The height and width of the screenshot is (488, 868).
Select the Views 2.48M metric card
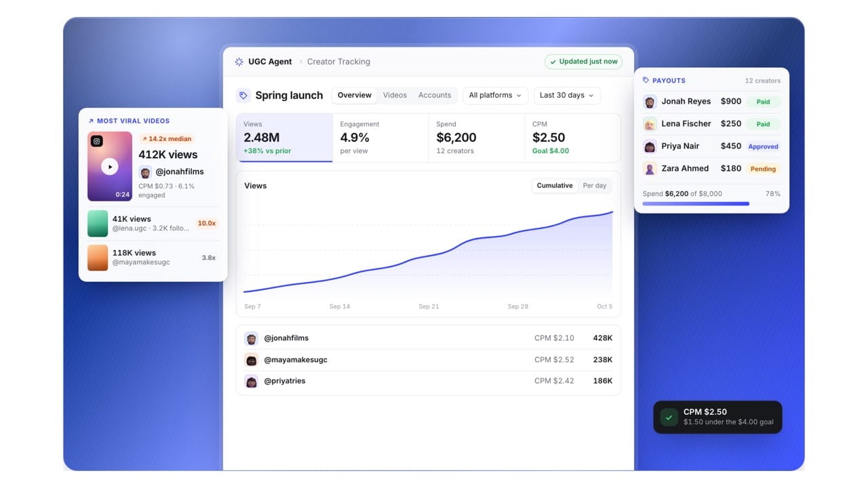285,138
